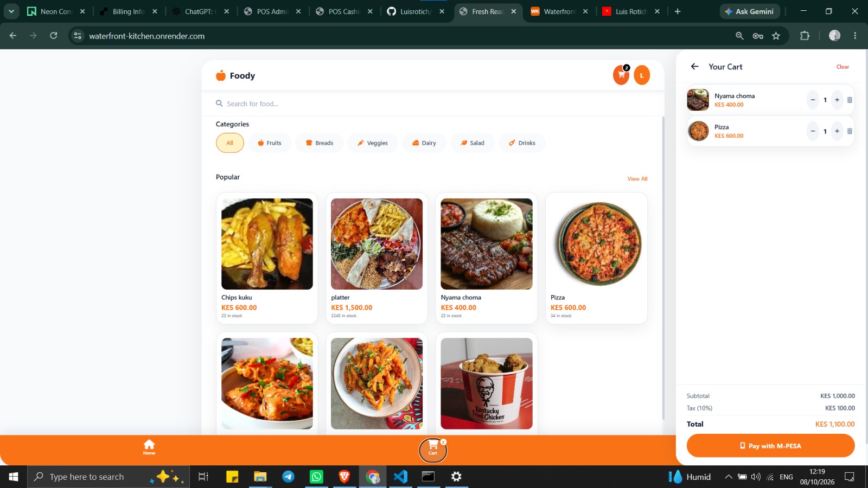Screen dimensions: 868x488
Task: Expand the tab search dropdown arrow
Action: (x=11, y=11)
